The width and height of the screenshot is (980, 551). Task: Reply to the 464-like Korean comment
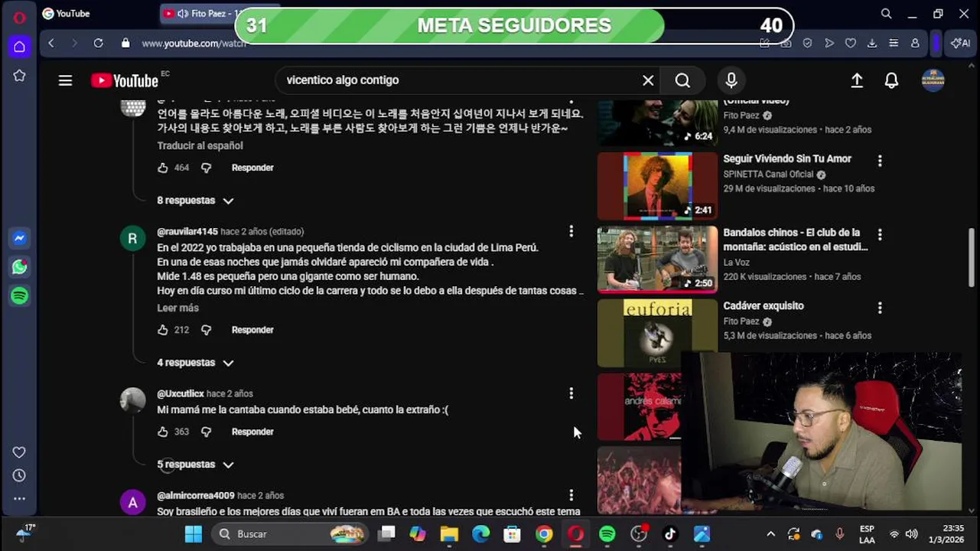tap(252, 168)
